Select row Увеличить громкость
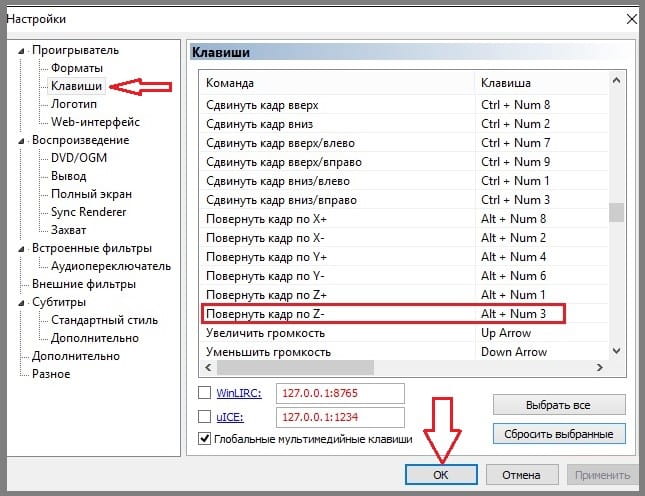Viewport: 645px width, 496px height. coord(404,333)
